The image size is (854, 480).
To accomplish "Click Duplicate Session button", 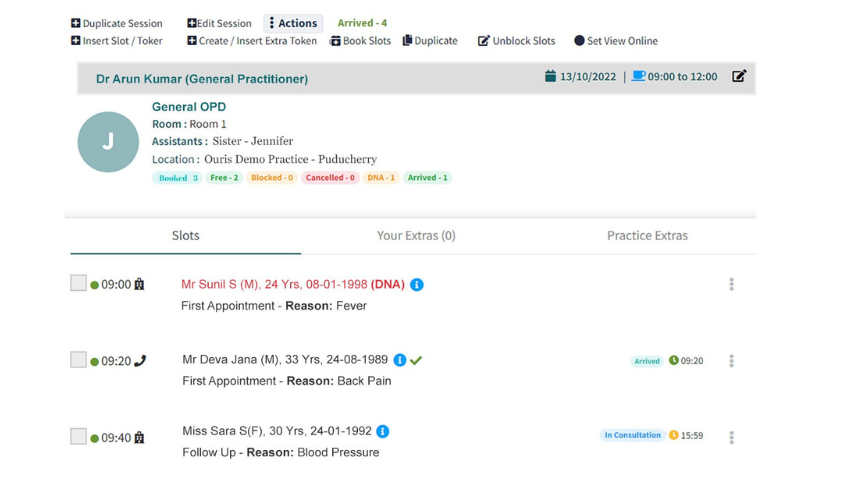I will [116, 23].
